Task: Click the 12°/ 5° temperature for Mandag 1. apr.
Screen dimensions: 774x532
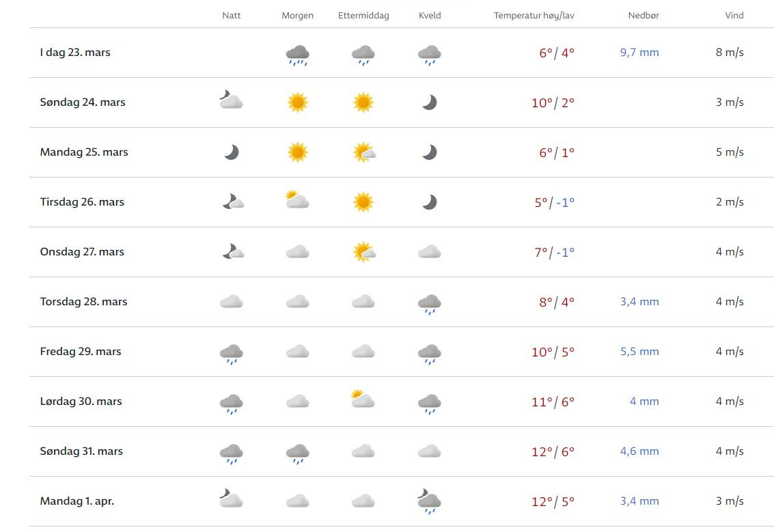Action: [x=553, y=502]
